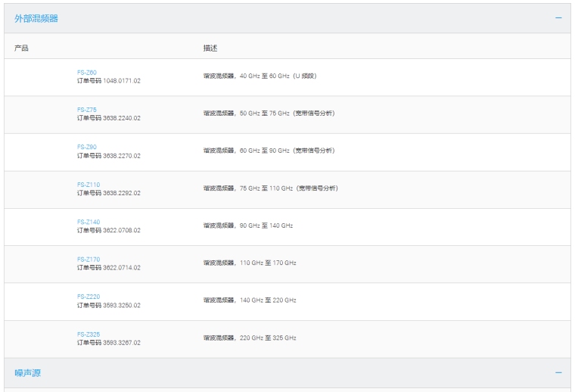Click the 噪声源 section title
The height and width of the screenshot is (392, 575).
pyautogui.click(x=28, y=373)
